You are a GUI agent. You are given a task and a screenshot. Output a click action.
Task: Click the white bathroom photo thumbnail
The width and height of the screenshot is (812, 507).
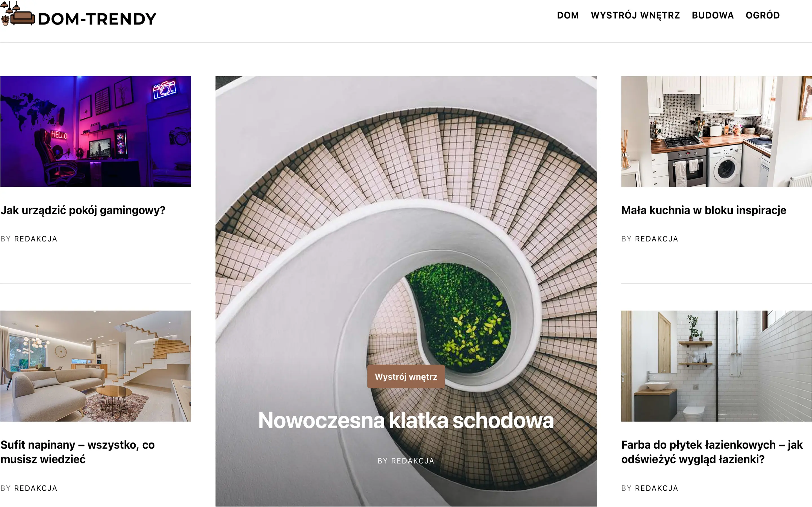tap(716, 366)
